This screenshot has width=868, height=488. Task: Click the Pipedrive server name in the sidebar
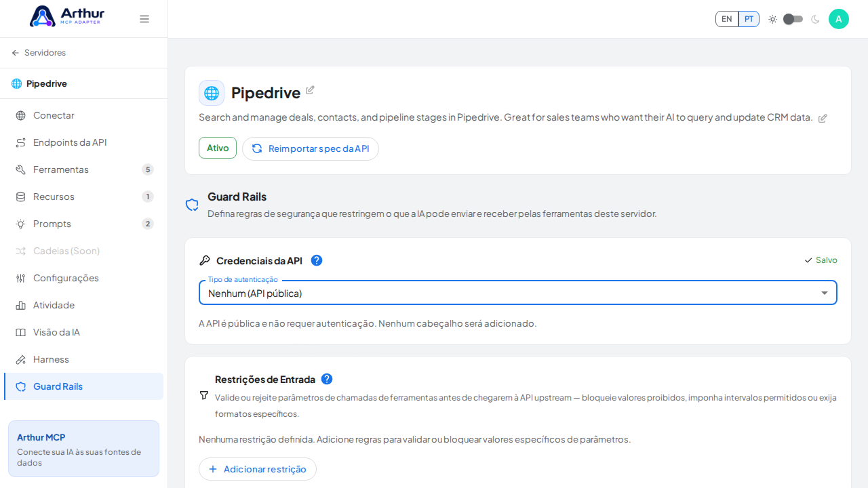[47, 83]
